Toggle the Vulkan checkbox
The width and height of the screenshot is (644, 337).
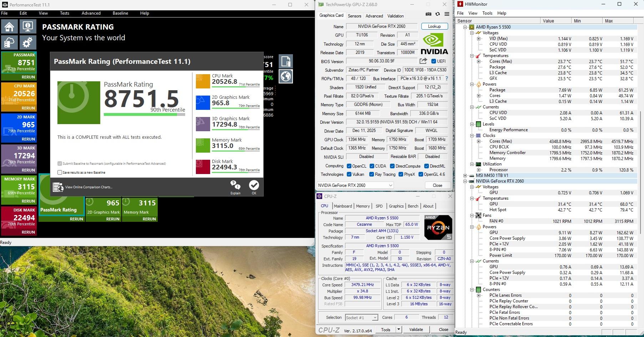click(x=349, y=174)
